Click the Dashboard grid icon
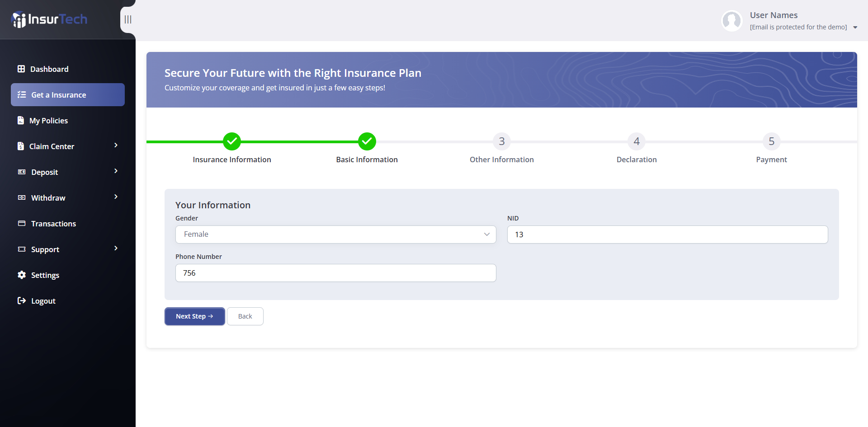The width and height of the screenshot is (868, 427). pyautogui.click(x=21, y=69)
